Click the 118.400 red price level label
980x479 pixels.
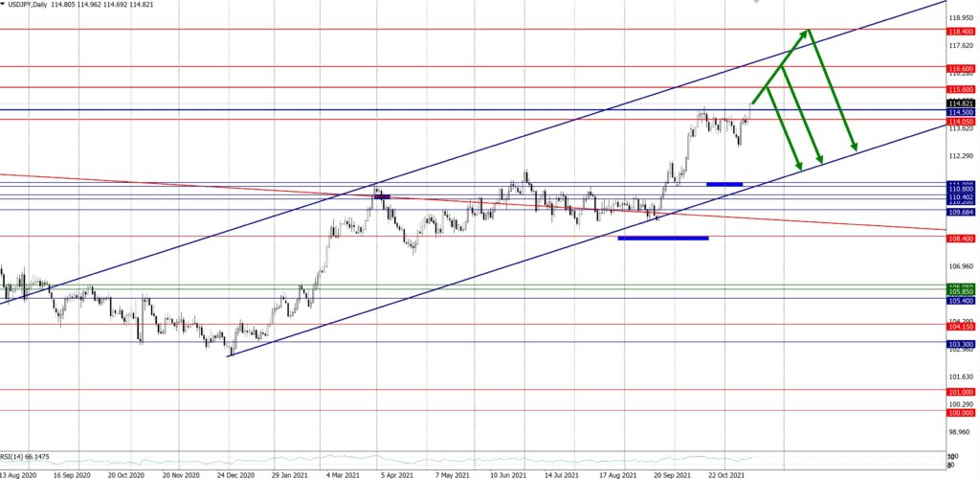(x=961, y=31)
